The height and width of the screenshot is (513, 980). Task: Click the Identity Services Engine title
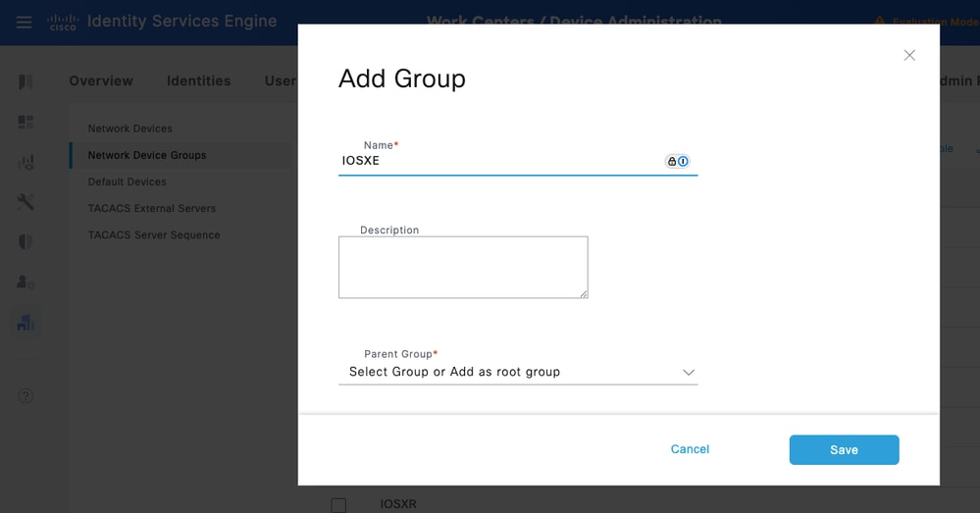pos(181,22)
